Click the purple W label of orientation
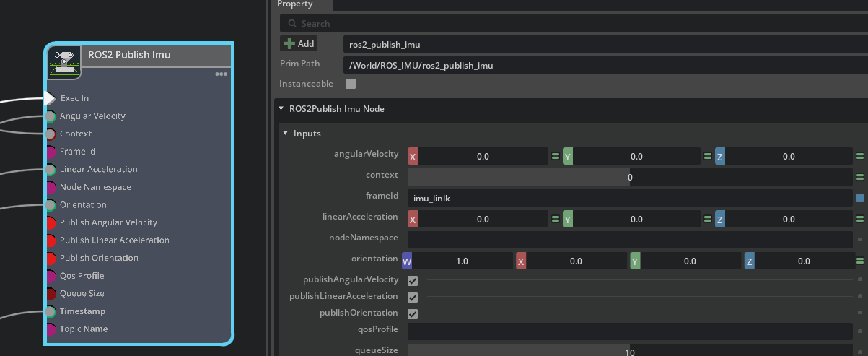 point(407,261)
